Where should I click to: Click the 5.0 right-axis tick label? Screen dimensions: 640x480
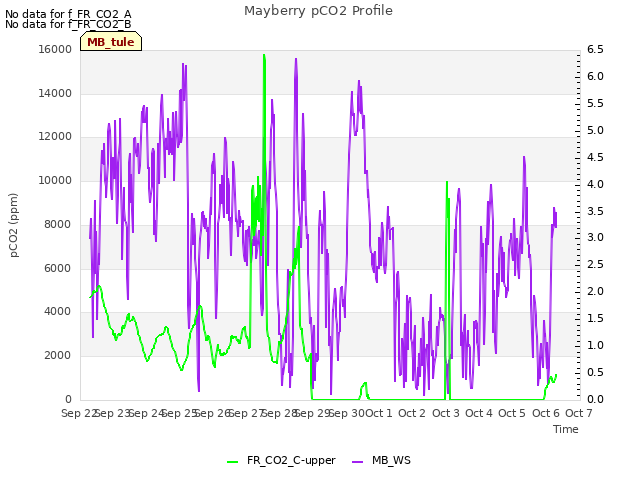click(595, 130)
